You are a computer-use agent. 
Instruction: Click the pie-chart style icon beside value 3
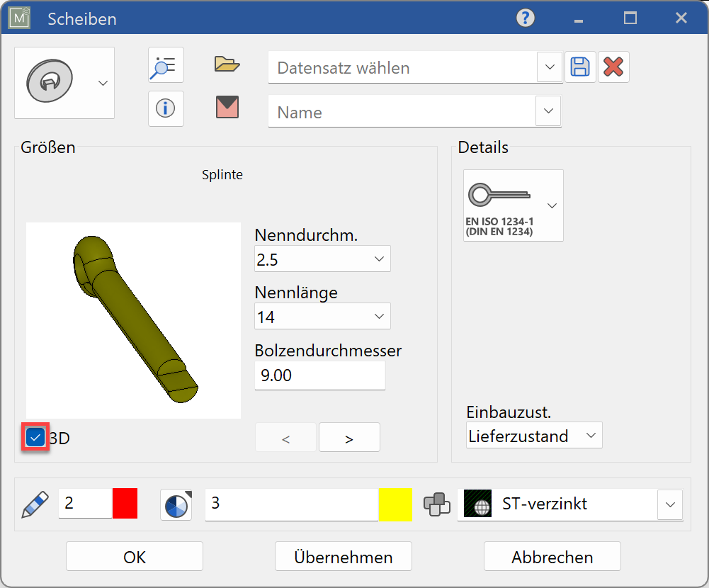pos(176,503)
